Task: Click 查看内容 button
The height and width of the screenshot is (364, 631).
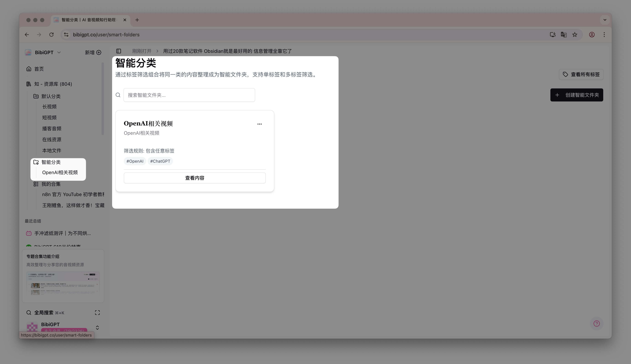Action: (195, 178)
